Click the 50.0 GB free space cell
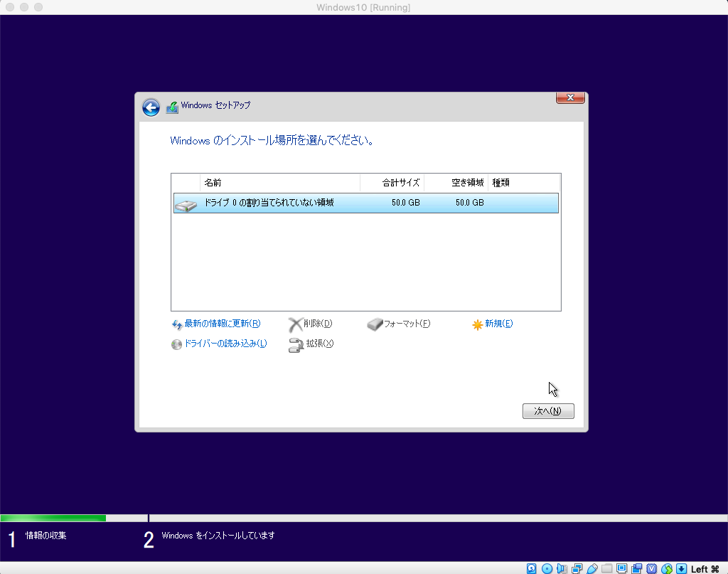The height and width of the screenshot is (574, 728). (469, 203)
